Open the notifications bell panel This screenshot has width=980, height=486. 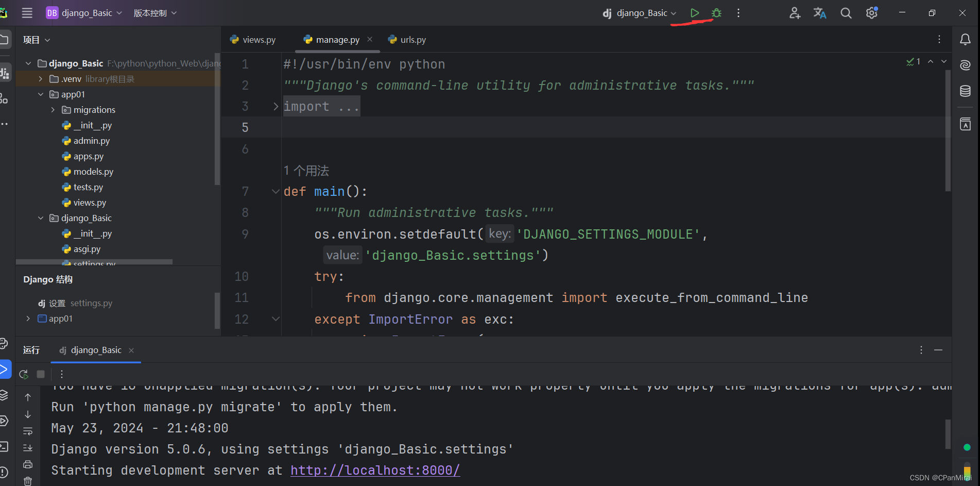(966, 40)
